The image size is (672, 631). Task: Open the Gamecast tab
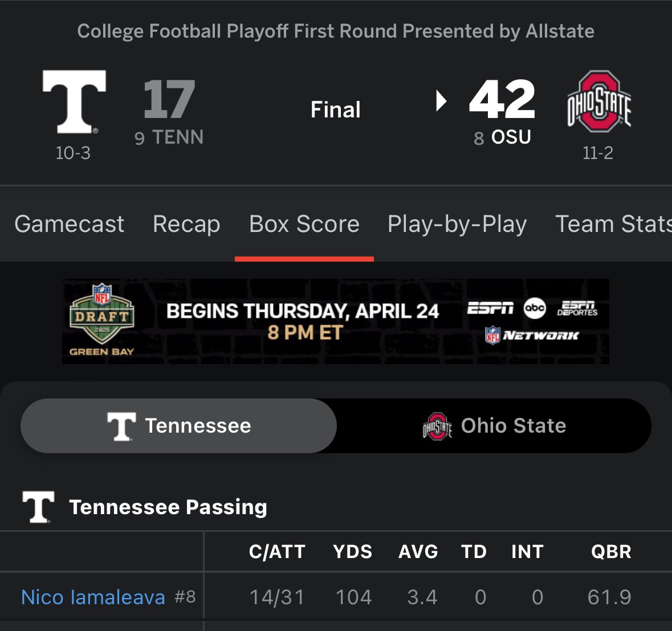click(x=69, y=224)
